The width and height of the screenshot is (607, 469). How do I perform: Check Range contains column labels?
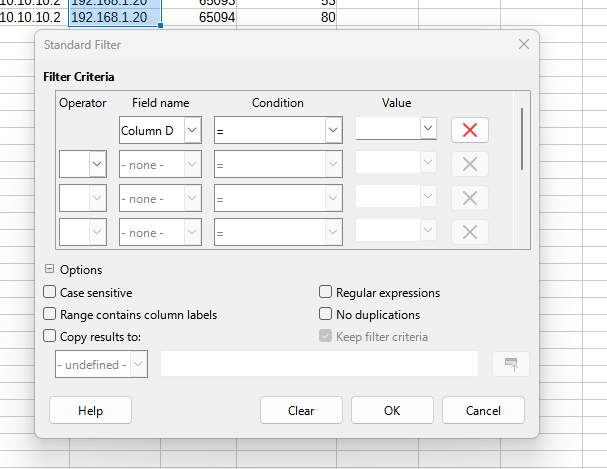pos(50,314)
